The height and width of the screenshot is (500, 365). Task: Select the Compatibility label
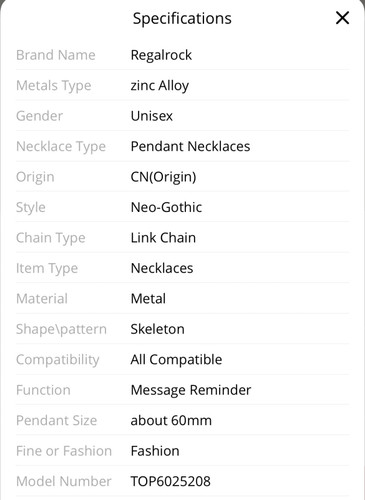coord(58,360)
